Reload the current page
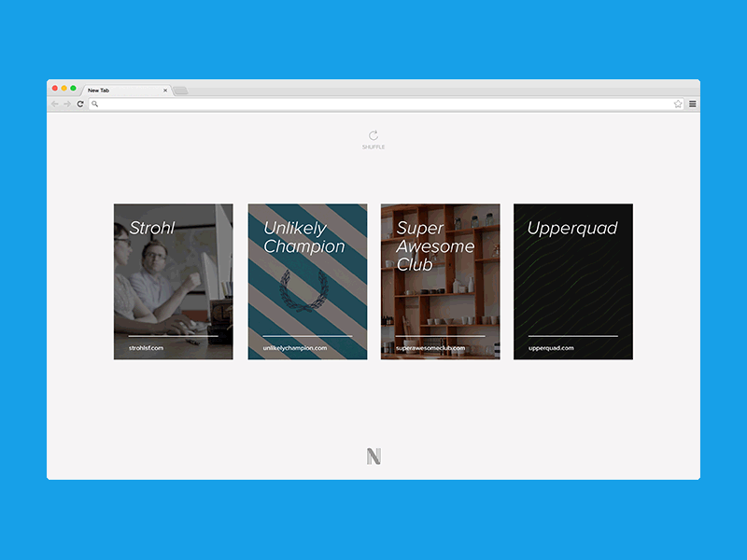Viewport: 747px width, 560px height. (x=79, y=104)
